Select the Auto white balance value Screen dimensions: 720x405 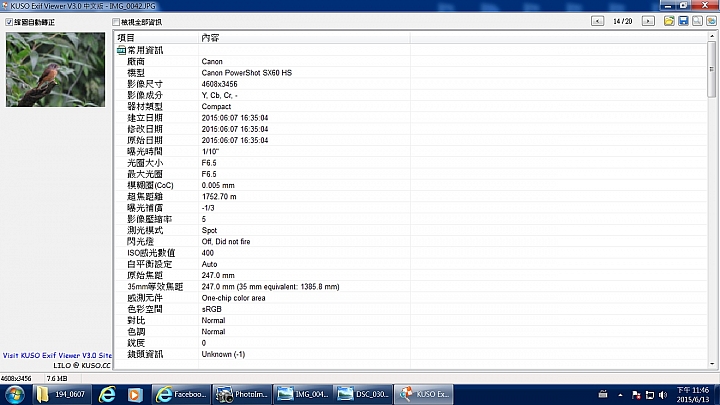[x=209, y=264]
